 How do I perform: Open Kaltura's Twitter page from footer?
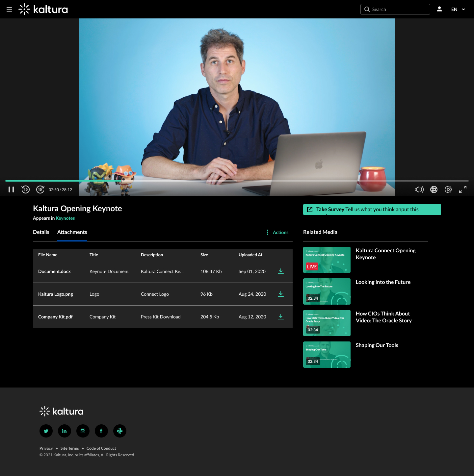46,431
